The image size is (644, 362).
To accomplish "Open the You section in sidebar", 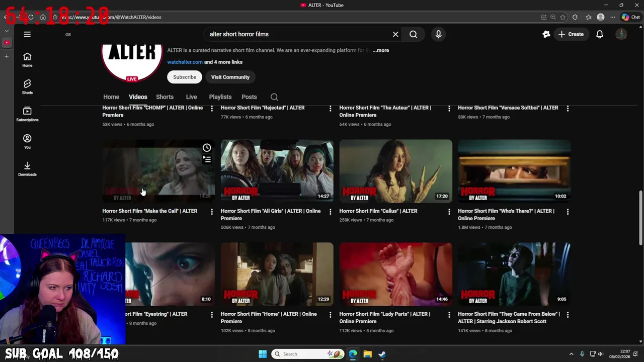I will [27, 141].
